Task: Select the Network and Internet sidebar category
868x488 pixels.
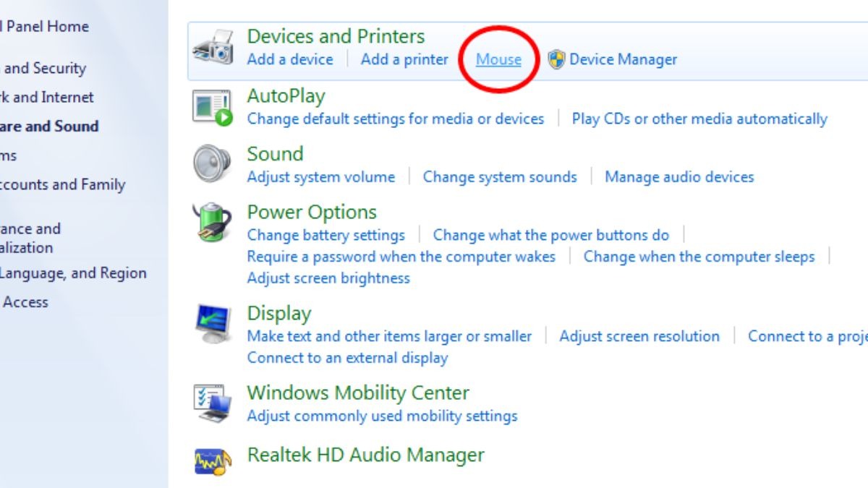Action: pyautogui.click(x=47, y=98)
